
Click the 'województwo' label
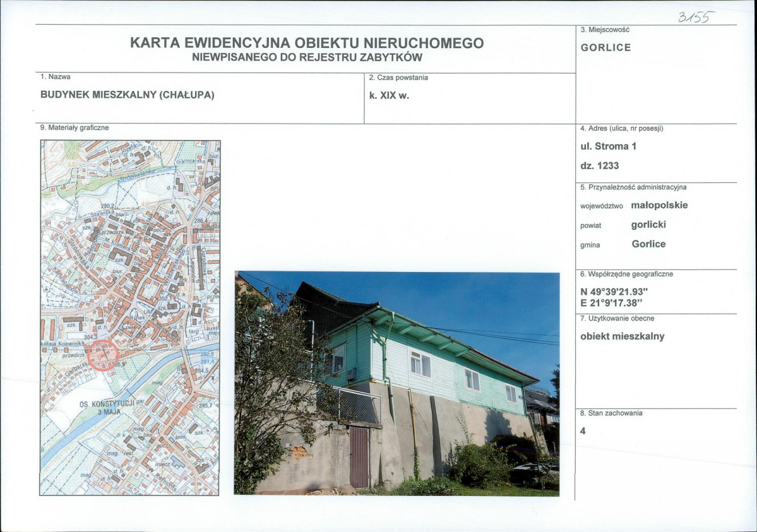pos(602,206)
